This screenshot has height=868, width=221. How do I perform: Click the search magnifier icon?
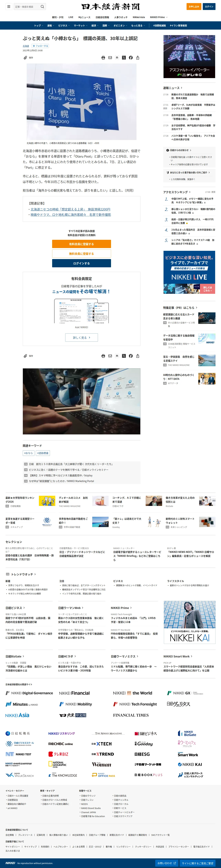(42, 6)
